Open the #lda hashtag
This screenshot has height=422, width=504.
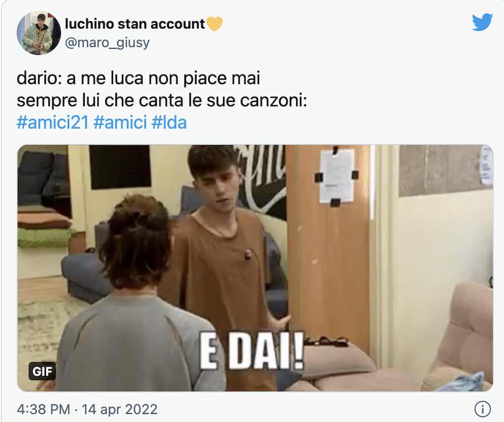[x=169, y=123]
